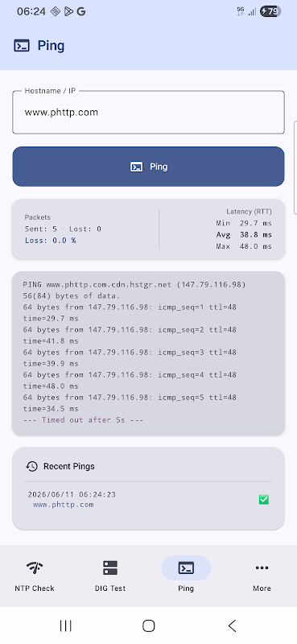Click the 2026/06/11 06:24:23 recent ping entry
The height and width of the screenshot is (644, 297).
point(72,494)
